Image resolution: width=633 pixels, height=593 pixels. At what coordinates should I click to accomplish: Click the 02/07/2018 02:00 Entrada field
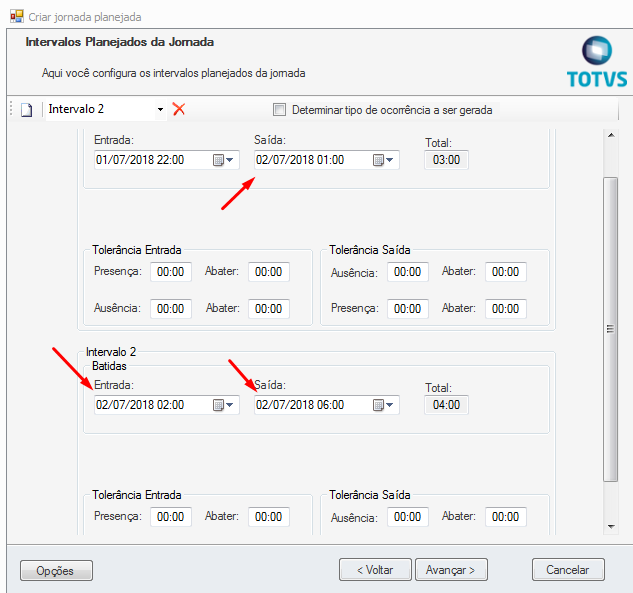166,405
